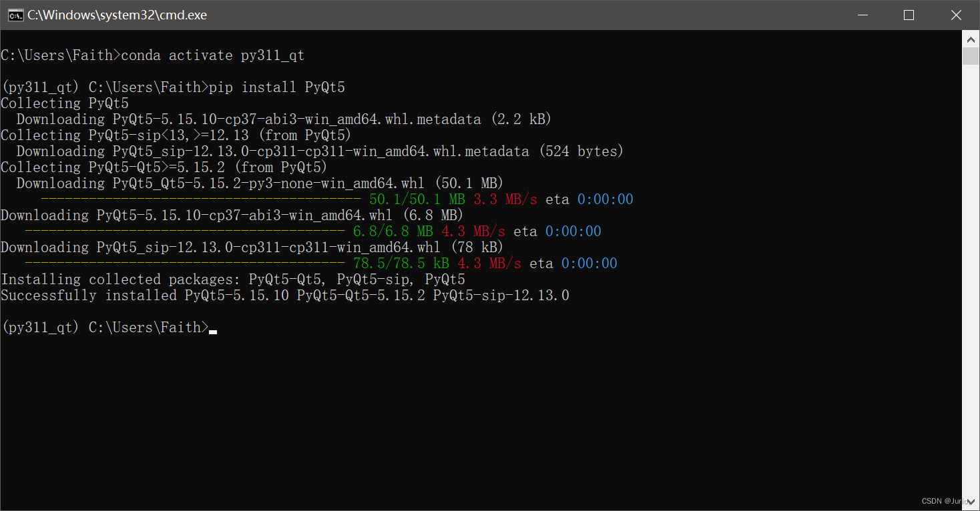Screen dimensions: 980x511
Task: Click the 6.8/6.8 MB progress bar
Action: [x=185, y=231]
